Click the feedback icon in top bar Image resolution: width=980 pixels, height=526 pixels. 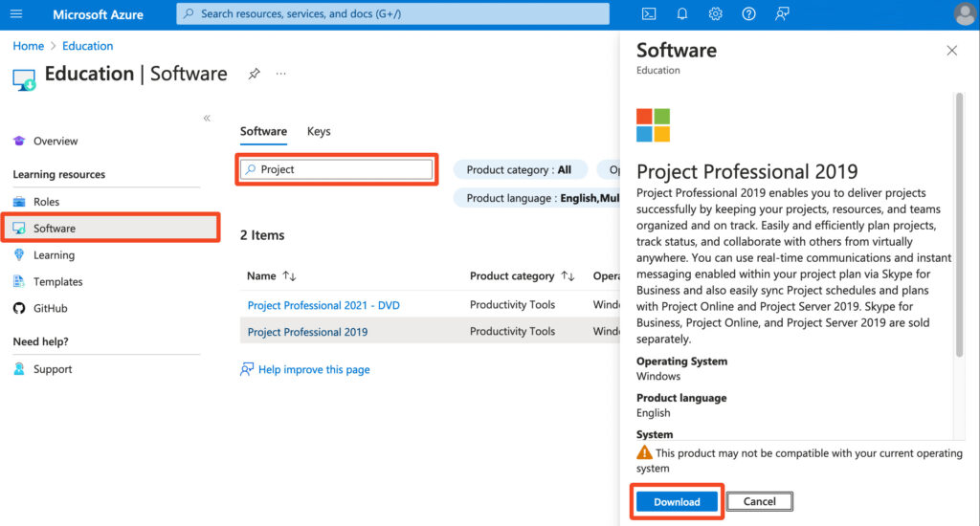click(x=783, y=14)
